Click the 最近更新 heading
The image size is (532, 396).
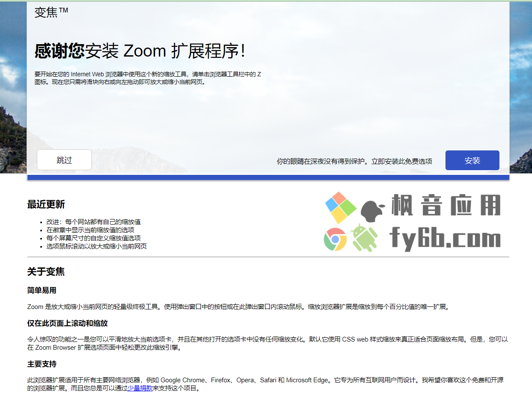[x=46, y=204]
